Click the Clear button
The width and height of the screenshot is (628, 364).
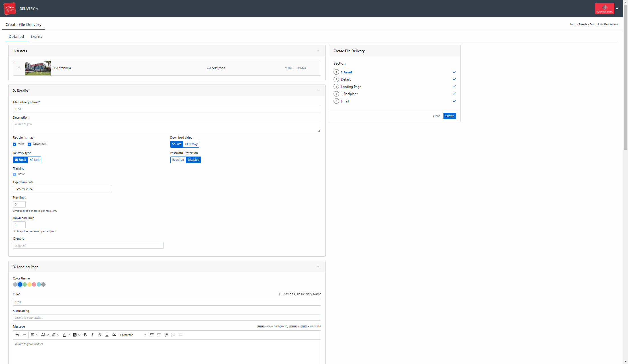(436, 116)
